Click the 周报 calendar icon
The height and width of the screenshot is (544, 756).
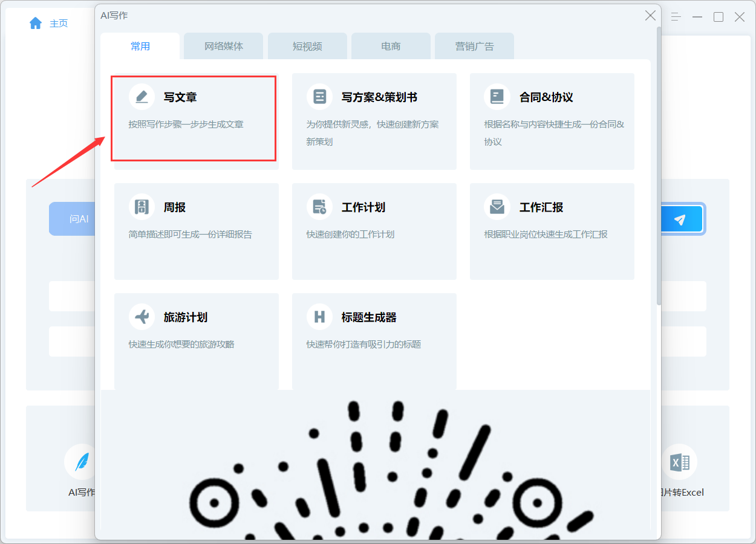click(x=142, y=206)
